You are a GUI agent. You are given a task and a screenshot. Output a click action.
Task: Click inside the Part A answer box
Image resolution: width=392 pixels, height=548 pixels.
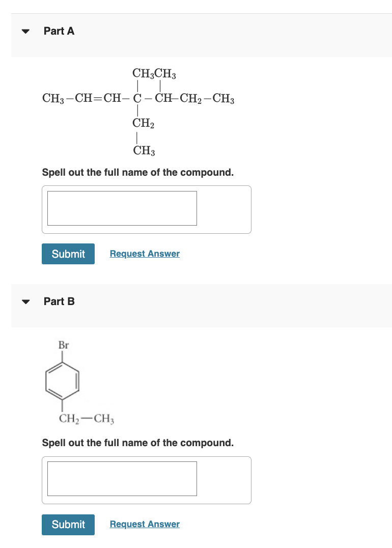(x=122, y=208)
